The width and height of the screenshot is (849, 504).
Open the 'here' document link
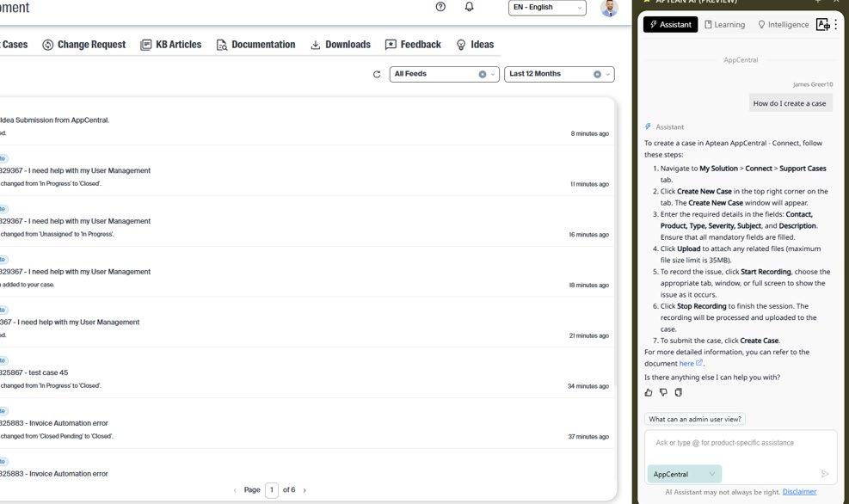pos(686,363)
